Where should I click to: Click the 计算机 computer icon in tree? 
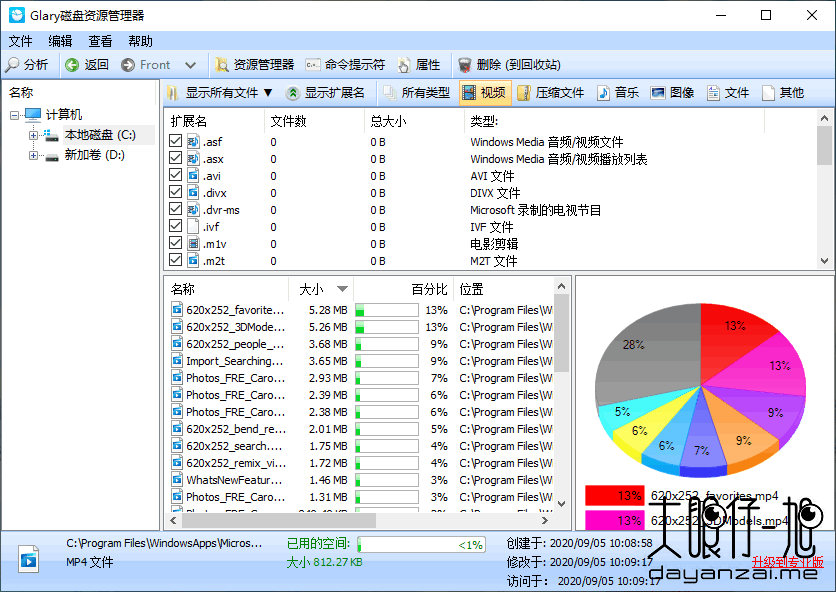tap(33, 114)
